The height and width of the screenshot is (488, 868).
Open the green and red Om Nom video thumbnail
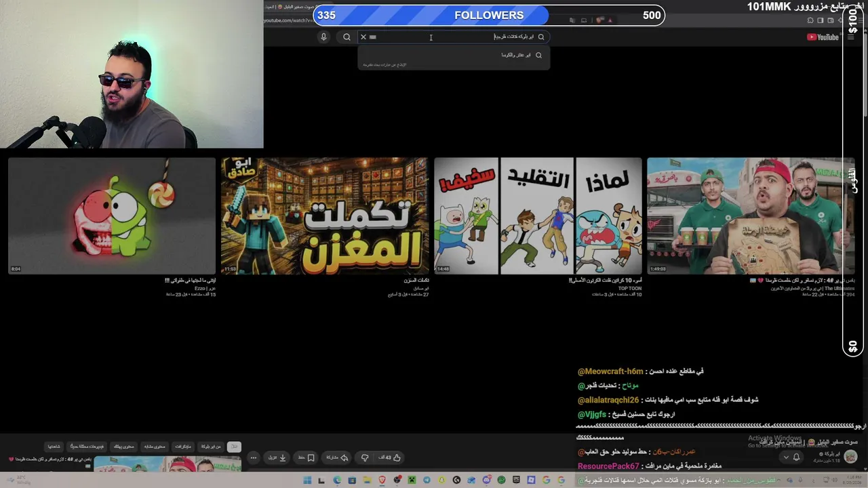coord(112,216)
